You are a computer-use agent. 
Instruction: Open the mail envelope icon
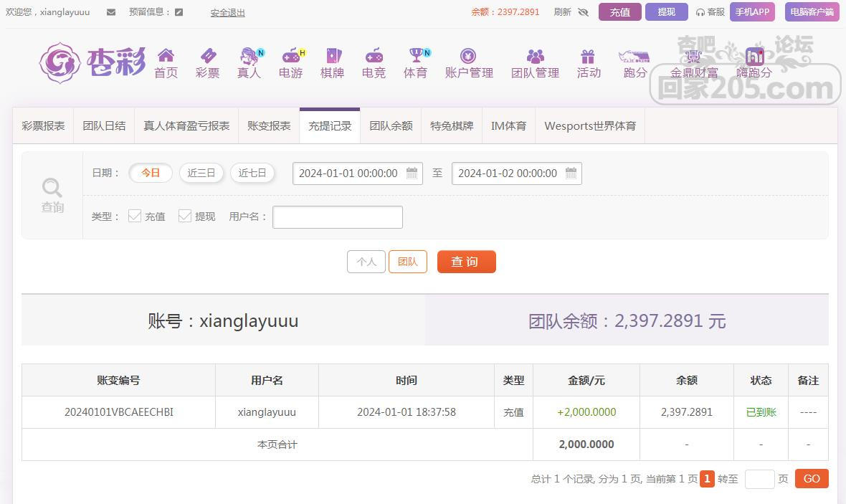coord(111,12)
